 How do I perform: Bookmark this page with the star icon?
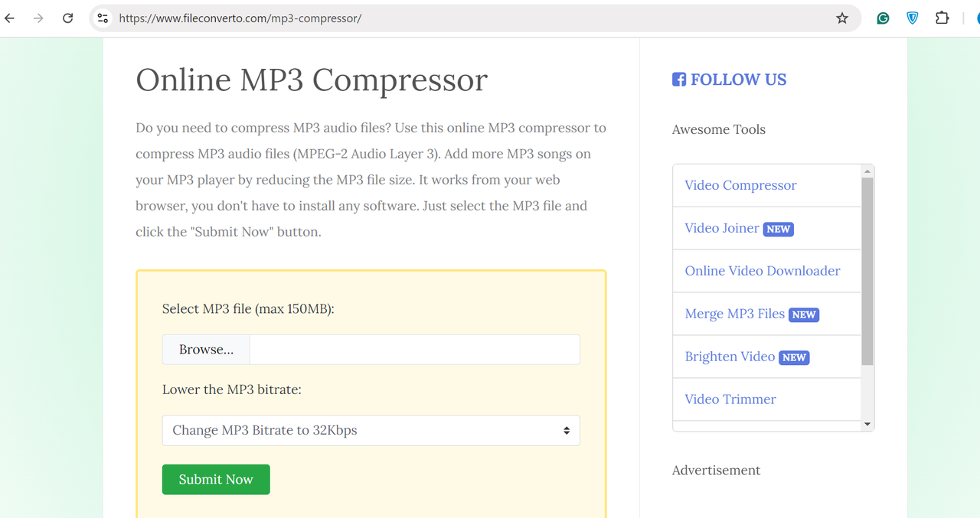842,18
